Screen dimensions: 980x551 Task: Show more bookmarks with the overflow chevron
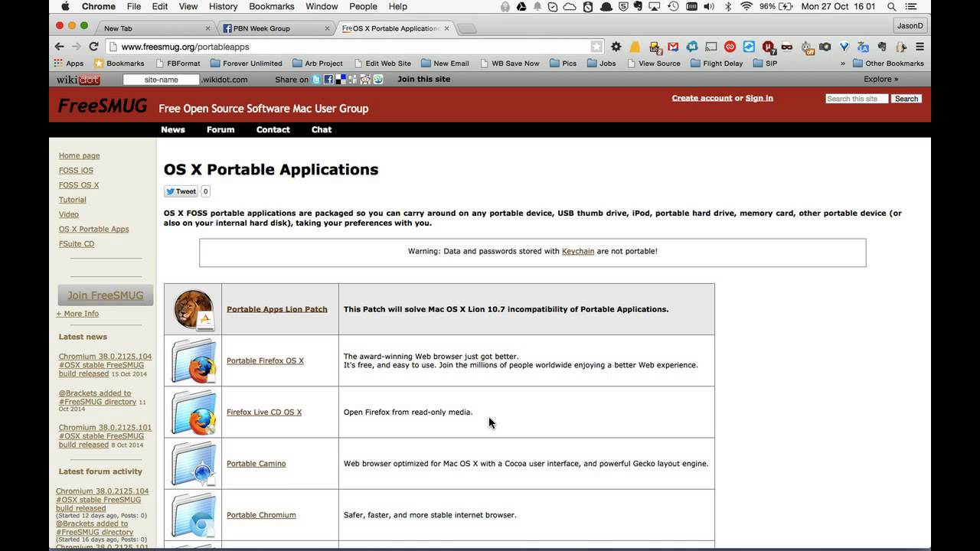coord(843,64)
